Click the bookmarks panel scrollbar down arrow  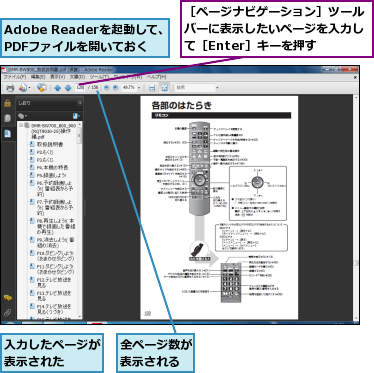click(80, 317)
